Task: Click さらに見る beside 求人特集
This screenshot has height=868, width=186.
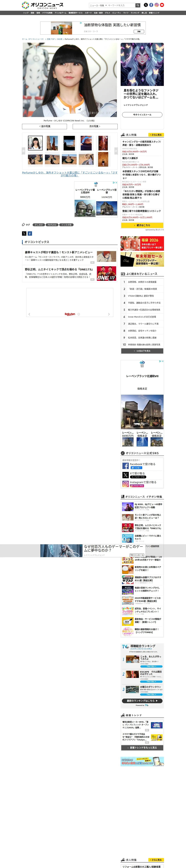Action: pos(156,135)
